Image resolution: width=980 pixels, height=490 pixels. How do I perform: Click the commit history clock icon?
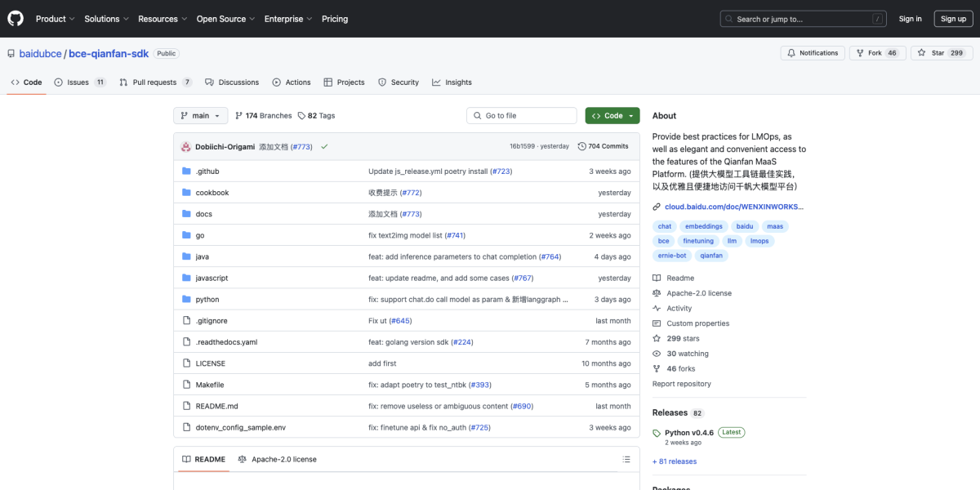pyautogui.click(x=581, y=146)
